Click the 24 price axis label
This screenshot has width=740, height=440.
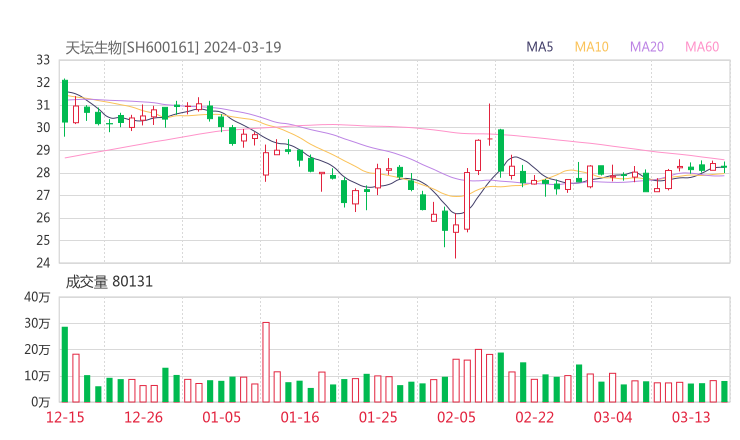coord(43,262)
